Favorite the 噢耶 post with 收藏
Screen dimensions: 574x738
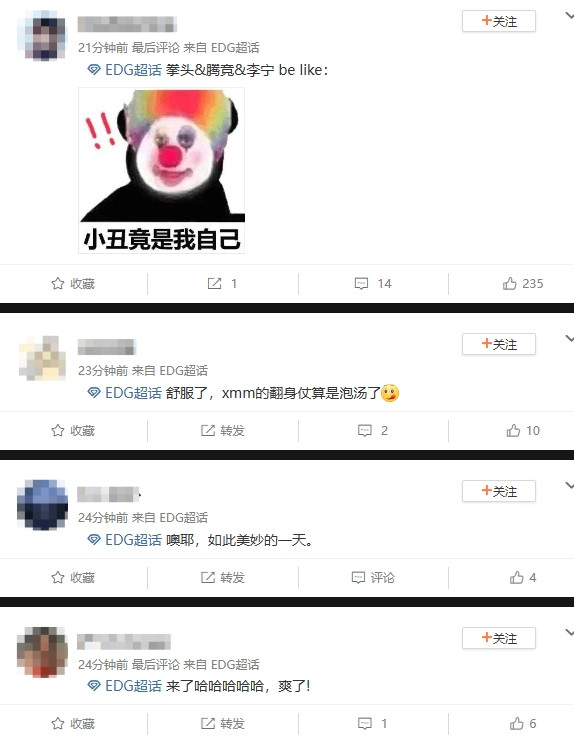point(73,578)
